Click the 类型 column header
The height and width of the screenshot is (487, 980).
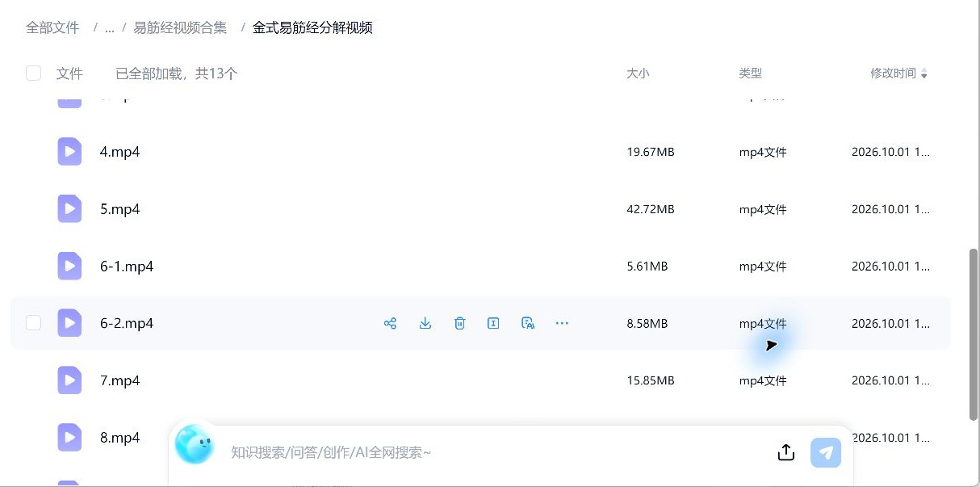click(750, 73)
